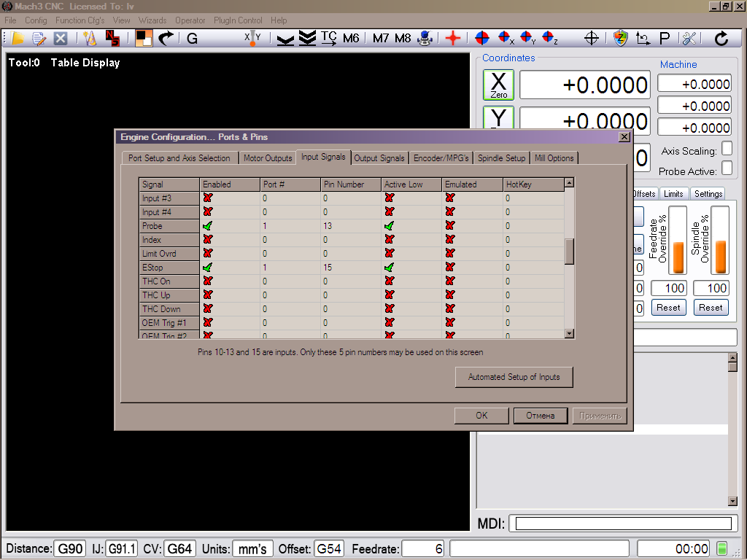747x560 pixels.
Task: Toggle Enabled for the EStop signal
Action: tap(208, 267)
